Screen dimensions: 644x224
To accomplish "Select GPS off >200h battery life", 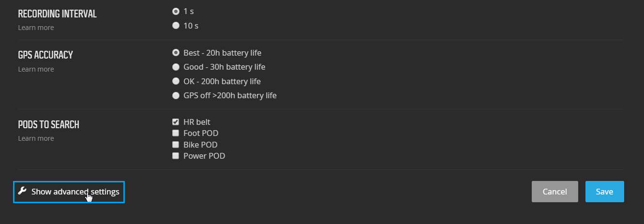I will pos(176,96).
